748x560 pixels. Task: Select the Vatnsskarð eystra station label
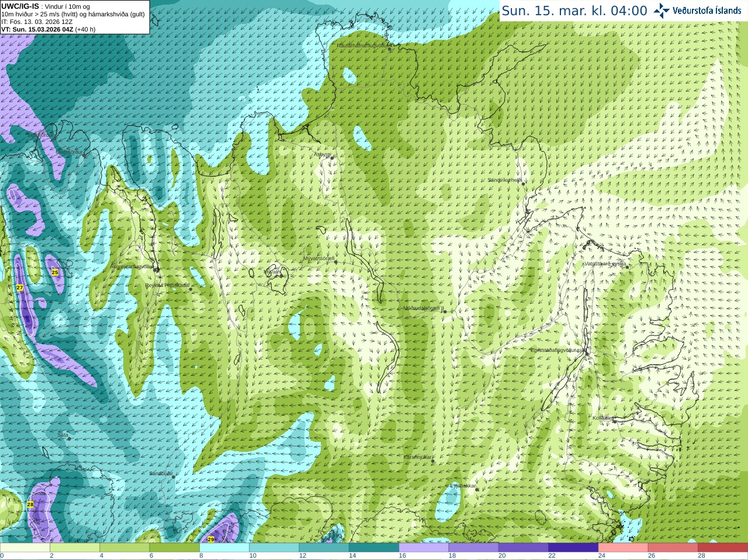point(605,264)
